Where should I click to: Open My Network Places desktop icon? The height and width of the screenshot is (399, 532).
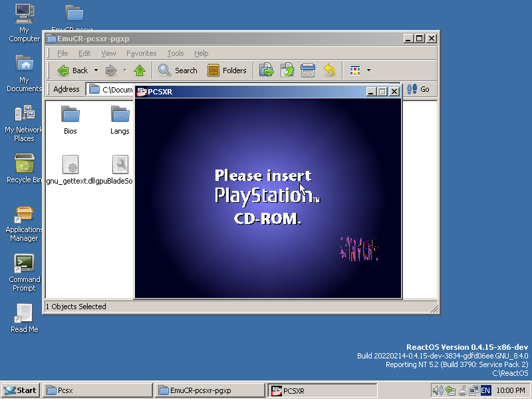(x=24, y=123)
